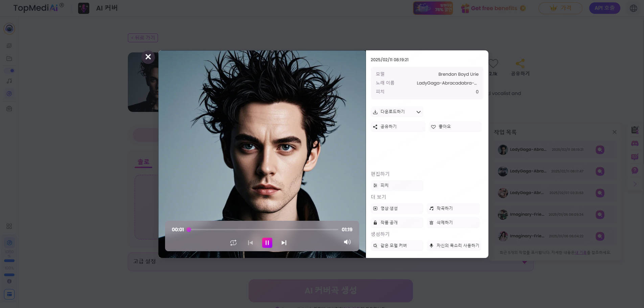Viewport: 644px width, 308px height.
Task: Pause the playing cover track
Action: (267, 242)
